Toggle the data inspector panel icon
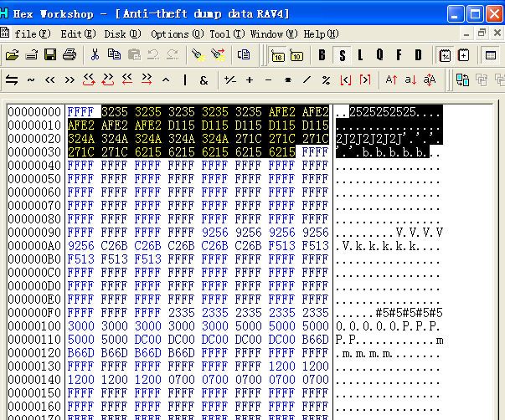 click(x=491, y=56)
